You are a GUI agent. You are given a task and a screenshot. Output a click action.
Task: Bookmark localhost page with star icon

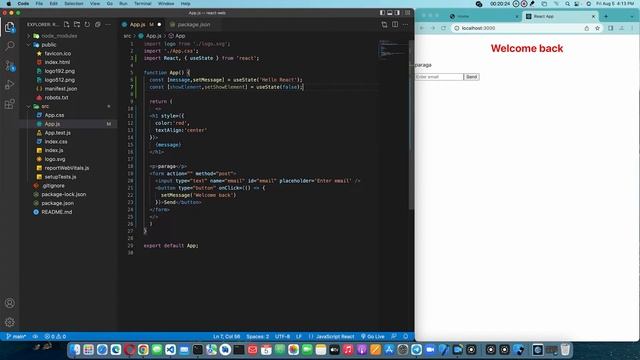tap(597, 28)
